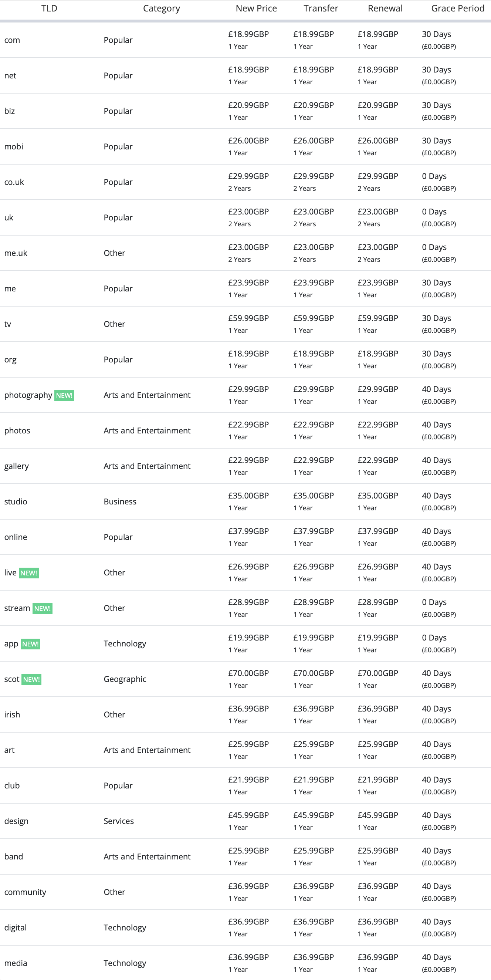Click the £59.99GBP renewal price for tv
Image resolution: width=491 pixels, height=980 pixels.
(377, 318)
